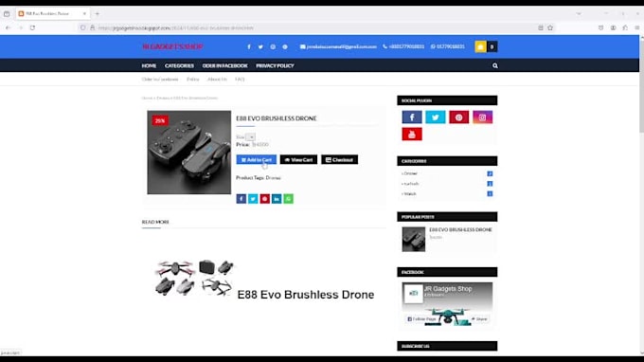Open the reader view icon in the address bar
The image size is (644, 362).
tap(541, 27)
